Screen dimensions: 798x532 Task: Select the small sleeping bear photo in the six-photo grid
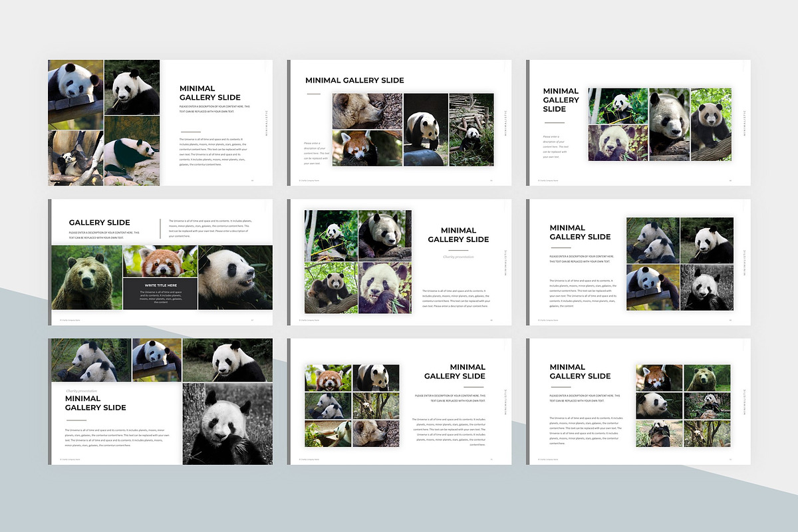coord(376,433)
